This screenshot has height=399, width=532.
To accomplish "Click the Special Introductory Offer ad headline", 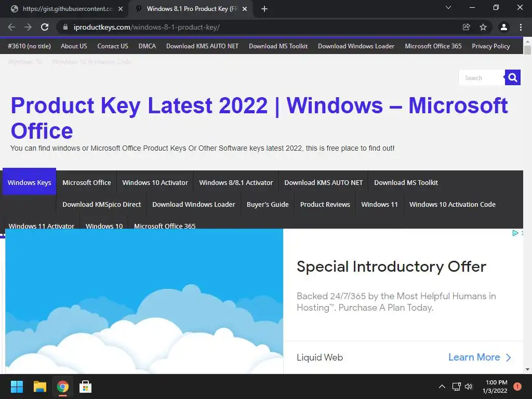I will coord(391,267).
